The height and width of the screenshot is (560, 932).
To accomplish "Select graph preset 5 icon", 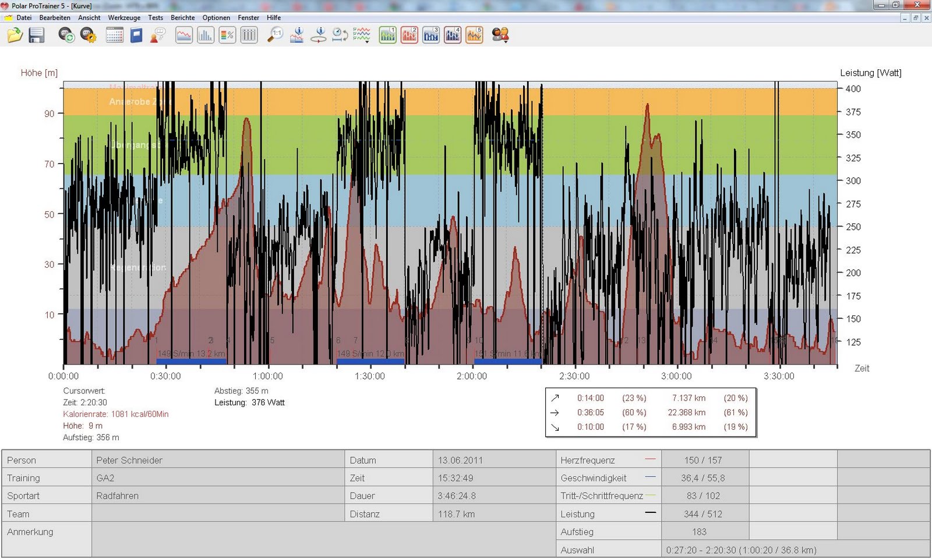I will tap(474, 36).
